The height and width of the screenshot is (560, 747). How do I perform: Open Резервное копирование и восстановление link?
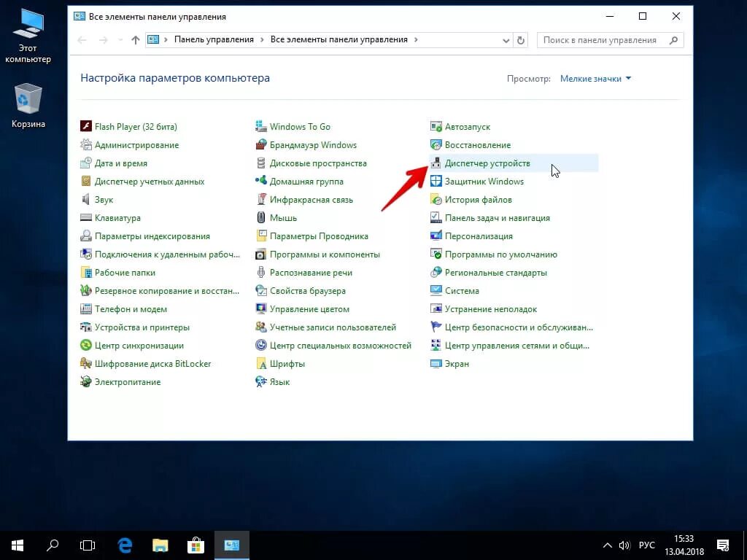167,291
